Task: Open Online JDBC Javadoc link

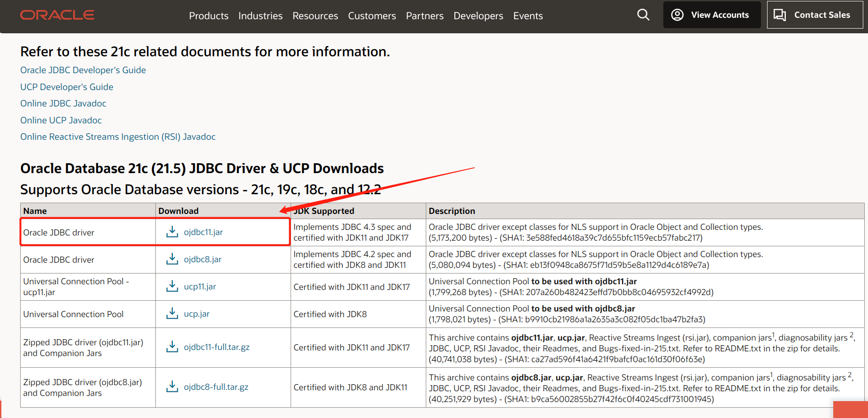Action: click(x=63, y=103)
